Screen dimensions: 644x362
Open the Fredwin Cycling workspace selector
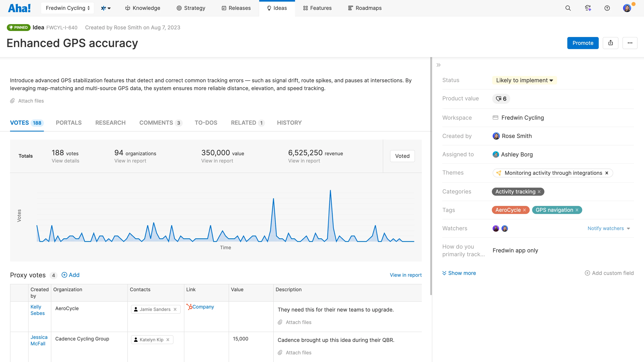point(67,8)
